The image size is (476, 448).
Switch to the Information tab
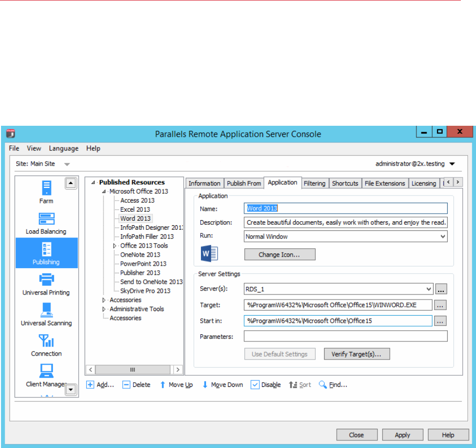click(204, 183)
